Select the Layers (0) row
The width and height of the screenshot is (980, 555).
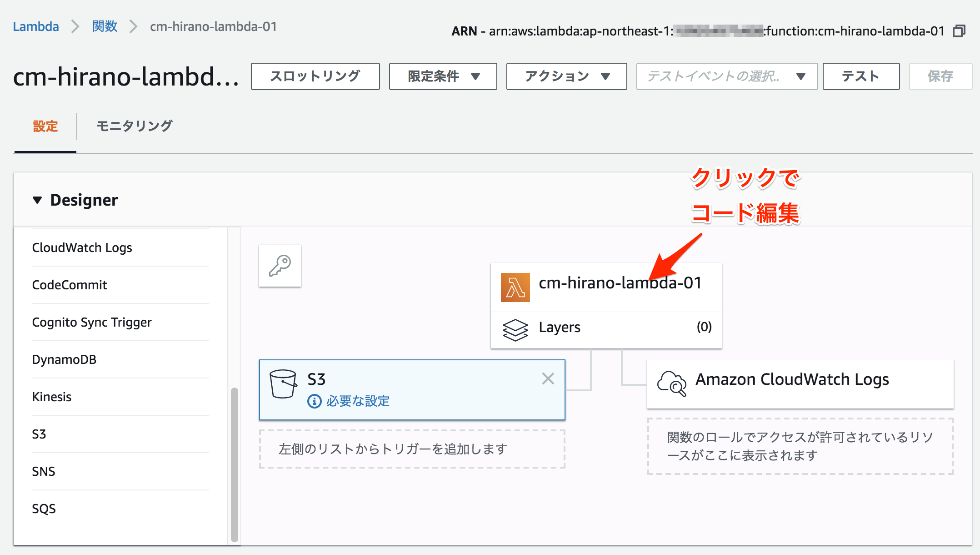(606, 330)
